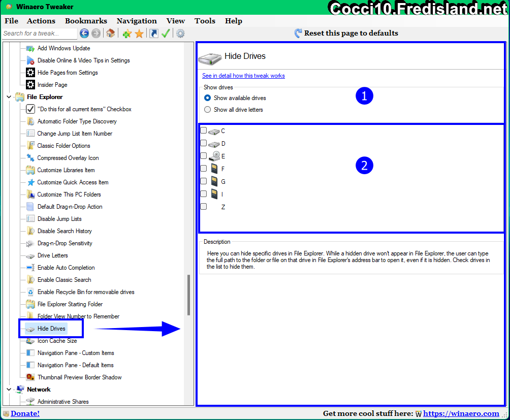This screenshot has width=510, height=420.
Task: Collapse the File Explorer tree node
Action: tap(9, 97)
